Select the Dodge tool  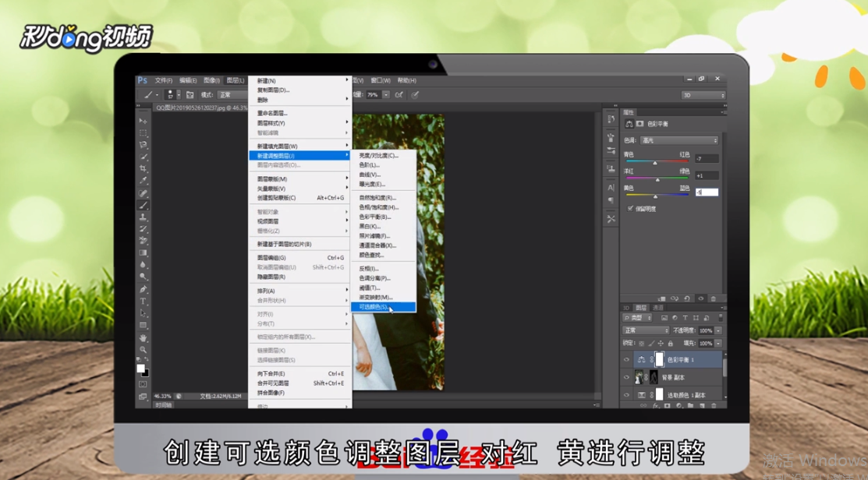[x=143, y=277]
